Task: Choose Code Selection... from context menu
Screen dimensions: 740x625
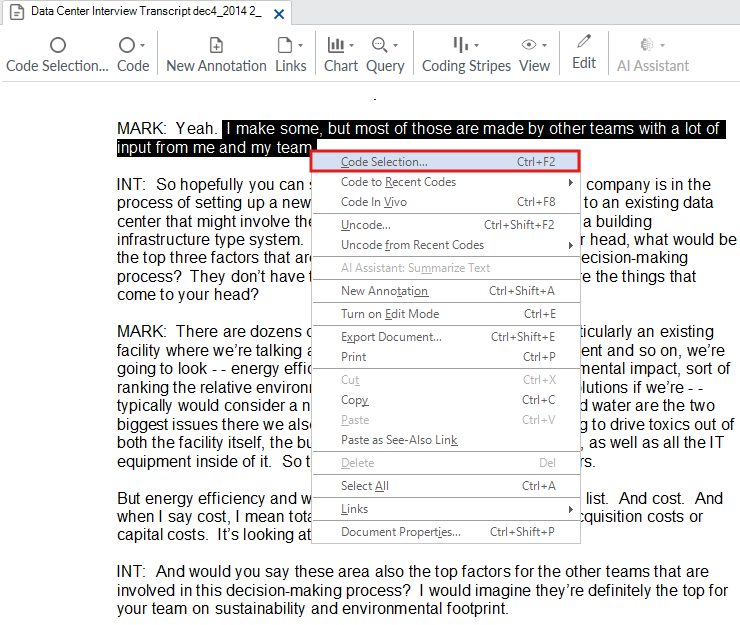Action: coord(445,161)
